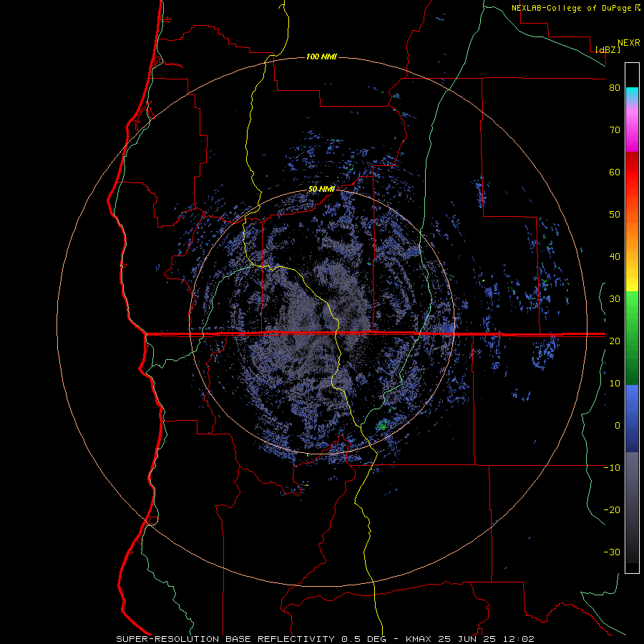Click the 70 value on the dBZ scale
This screenshot has width=644, height=644.
tap(615, 130)
